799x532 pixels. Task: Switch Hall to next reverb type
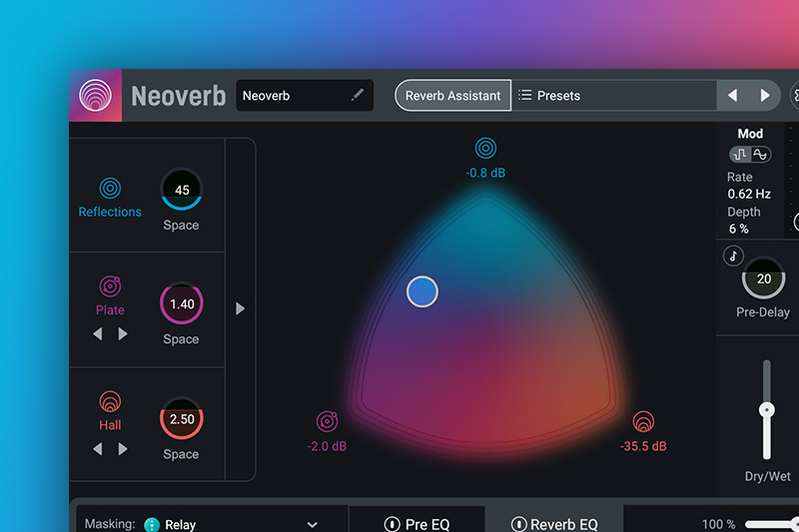[123, 449]
